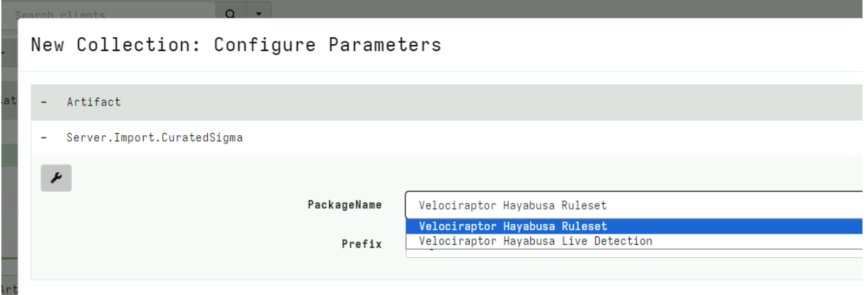
Task: Click the Server.Import.CuratedSigma artifact name
Action: click(x=154, y=138)
